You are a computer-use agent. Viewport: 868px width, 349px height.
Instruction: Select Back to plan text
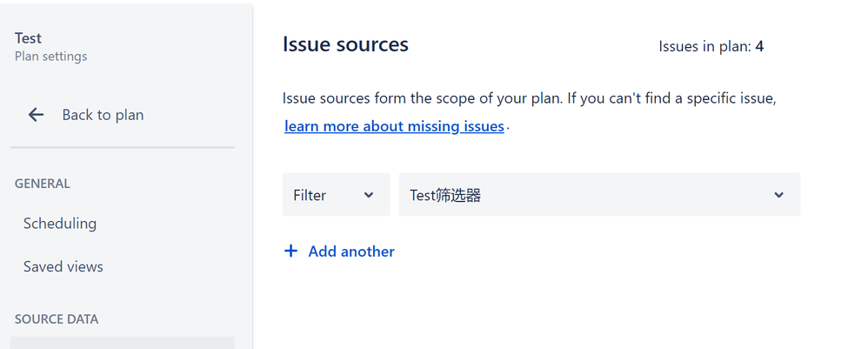103,115
